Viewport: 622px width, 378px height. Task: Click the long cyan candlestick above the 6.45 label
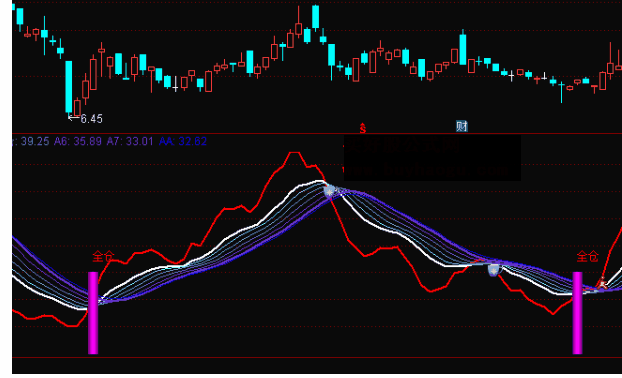click(69, 87)
